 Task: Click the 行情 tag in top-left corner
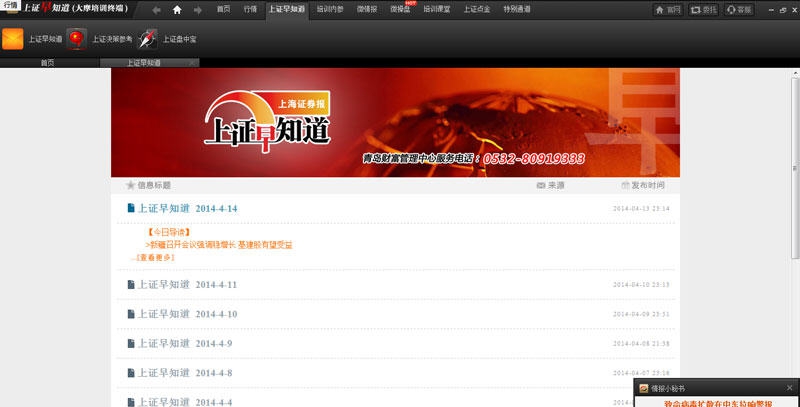(10, 5)
